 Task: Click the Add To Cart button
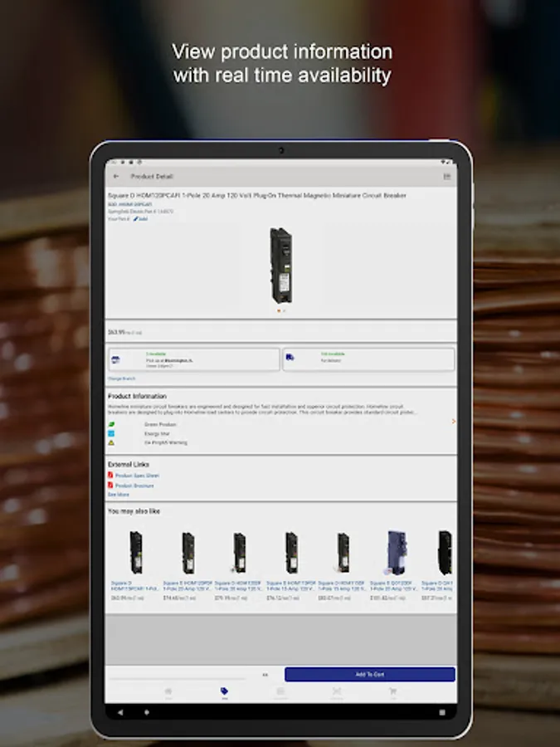[370, 674]
